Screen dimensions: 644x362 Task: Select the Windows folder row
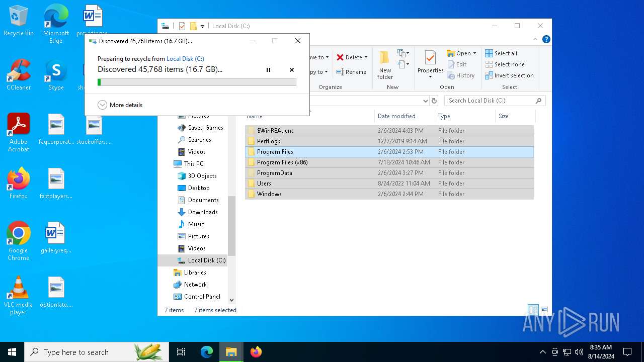389,194
